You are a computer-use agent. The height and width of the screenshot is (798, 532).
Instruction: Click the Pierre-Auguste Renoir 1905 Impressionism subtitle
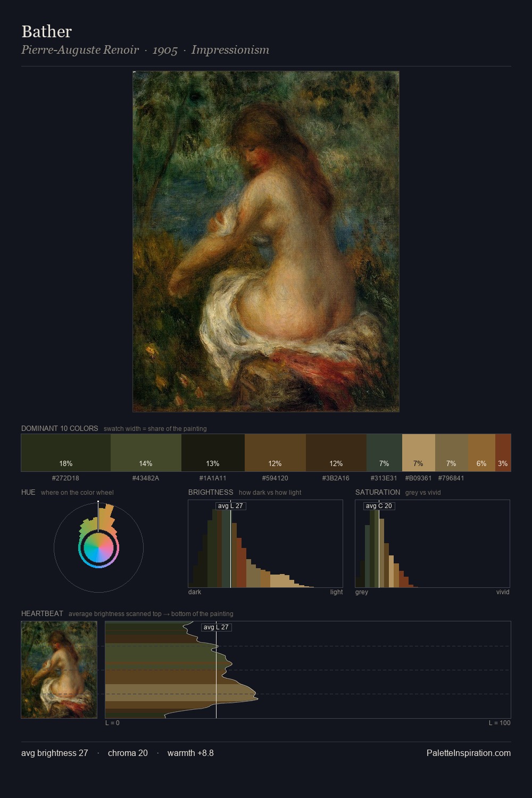point(145,50)
